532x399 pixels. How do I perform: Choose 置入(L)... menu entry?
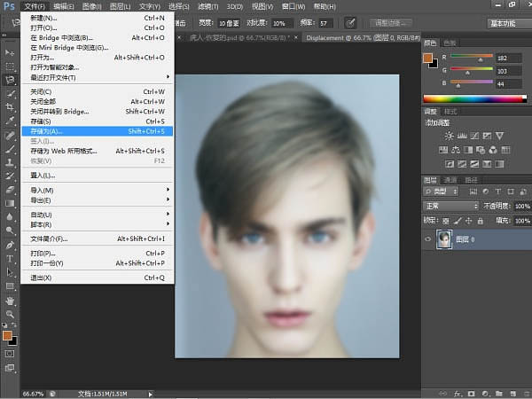click(x=98, y=175)
